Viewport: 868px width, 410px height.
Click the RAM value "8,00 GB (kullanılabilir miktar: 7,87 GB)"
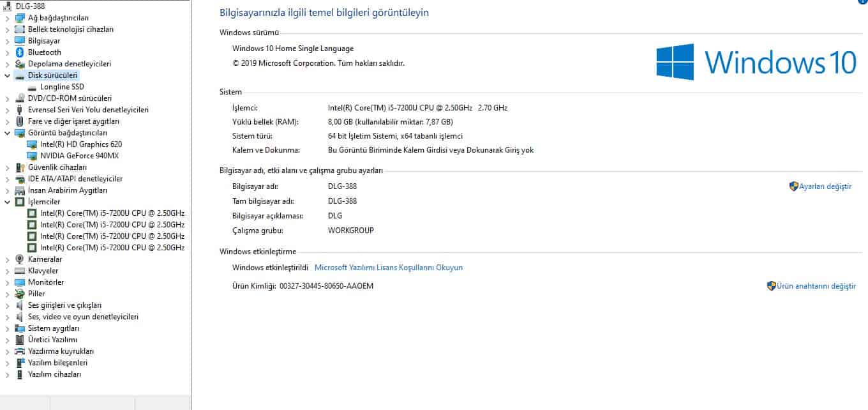(391, 121)
